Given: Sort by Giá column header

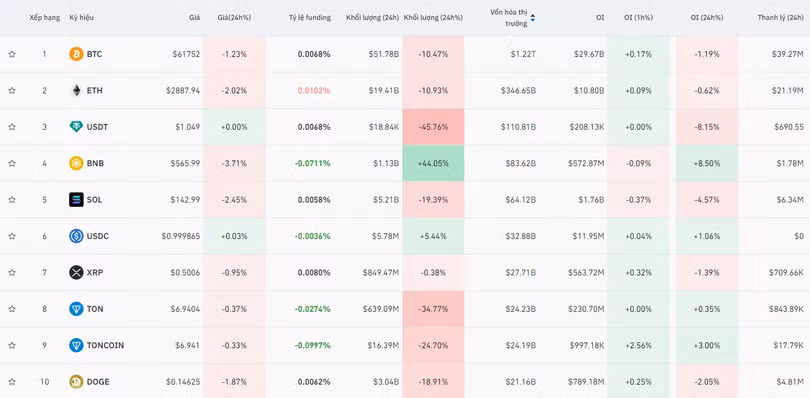Looking at the screenshot, I should coord(194,18).
